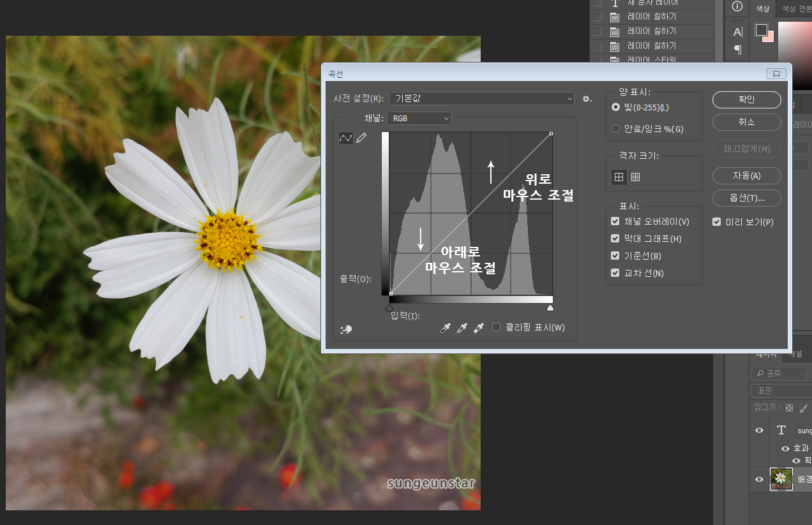Click the 매끄럽게(M) smooth button
812x525 pixels.
click(x=747, y=149)
